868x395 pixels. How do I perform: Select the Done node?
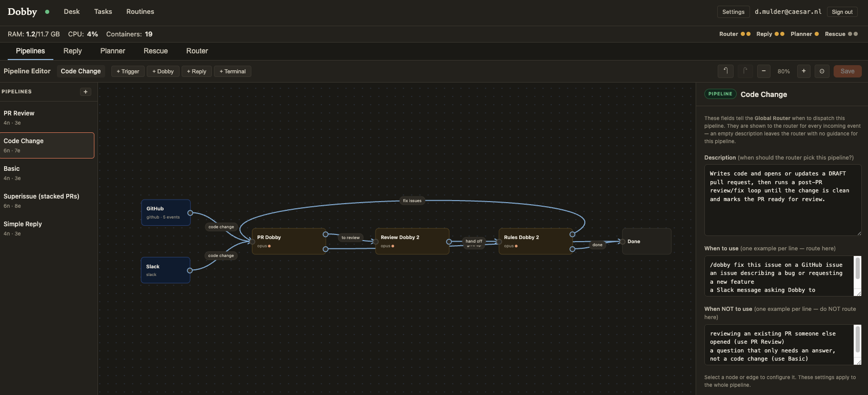point(646,241)
